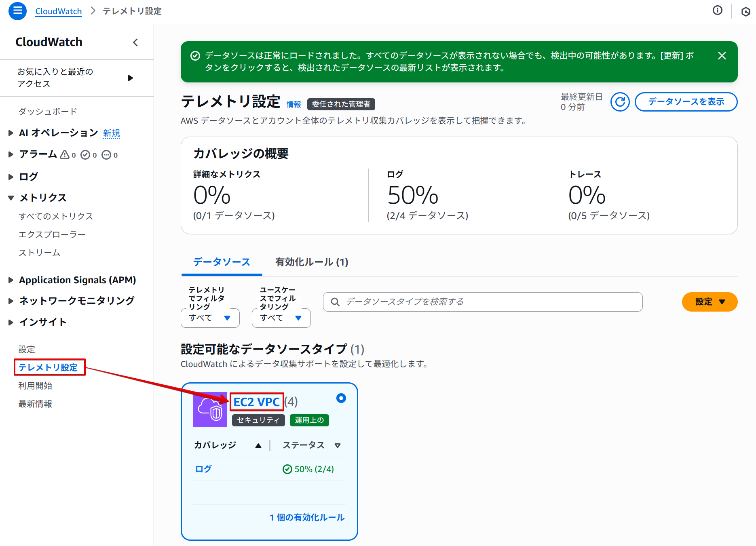The height and width of the screenshot is (546, 756).
Task: Open the hamburger navigation menu
Action: (17, 11)
